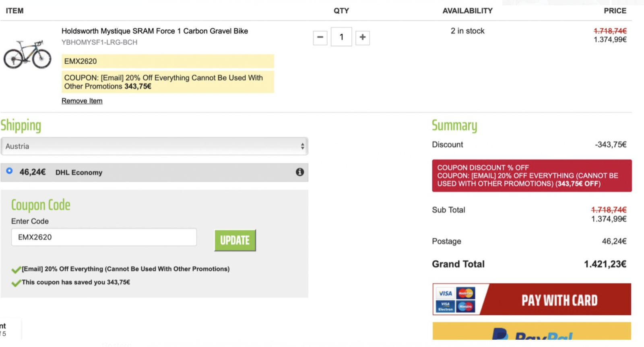Click green checkmark beside coupon savings message
Image resolution: width=644 pixels, height=347 pixels.
(16, 283)
